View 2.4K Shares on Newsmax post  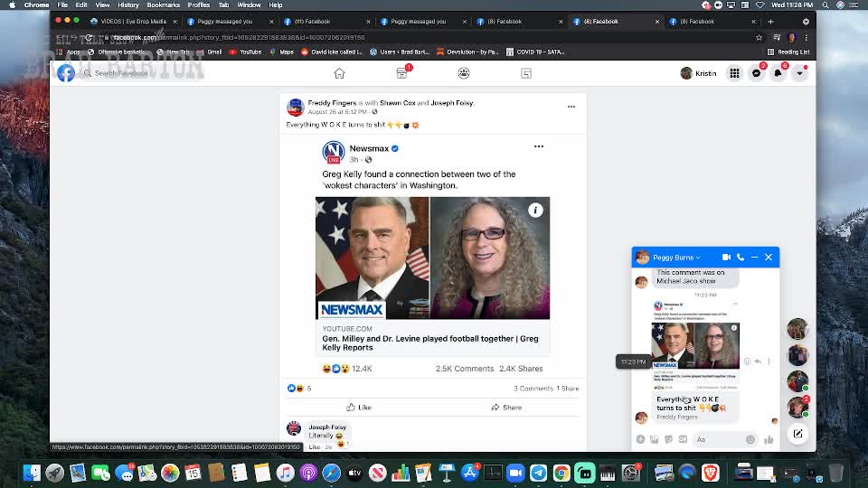(521, 369)
